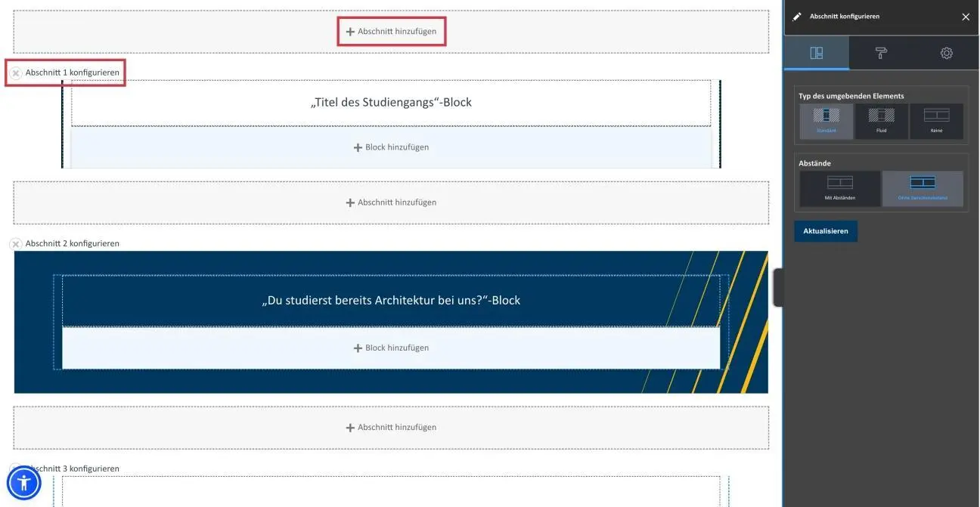This screenshot has width=980, height=507.
Task: Open the gear settings tab in the panel
Action: tap(946, 53)
